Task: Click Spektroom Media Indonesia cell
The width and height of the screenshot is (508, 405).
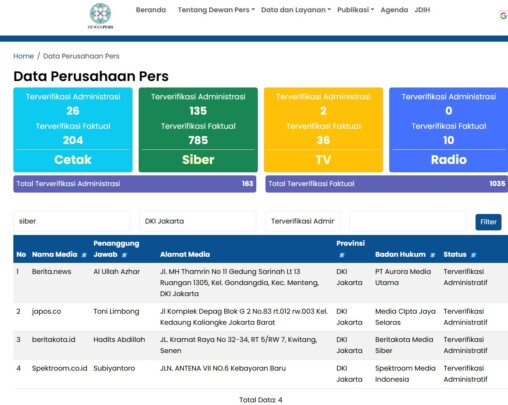Action: (405, 374)
